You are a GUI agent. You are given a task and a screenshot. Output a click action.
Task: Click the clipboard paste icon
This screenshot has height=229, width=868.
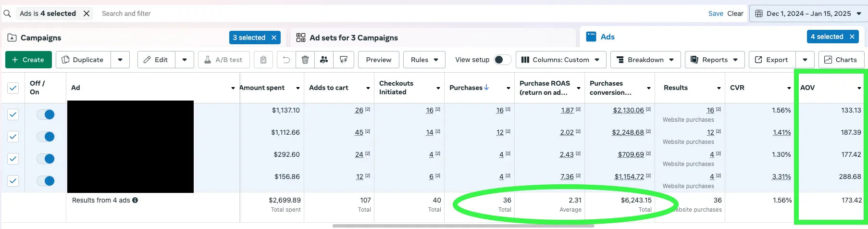click(x=263, y=60)
